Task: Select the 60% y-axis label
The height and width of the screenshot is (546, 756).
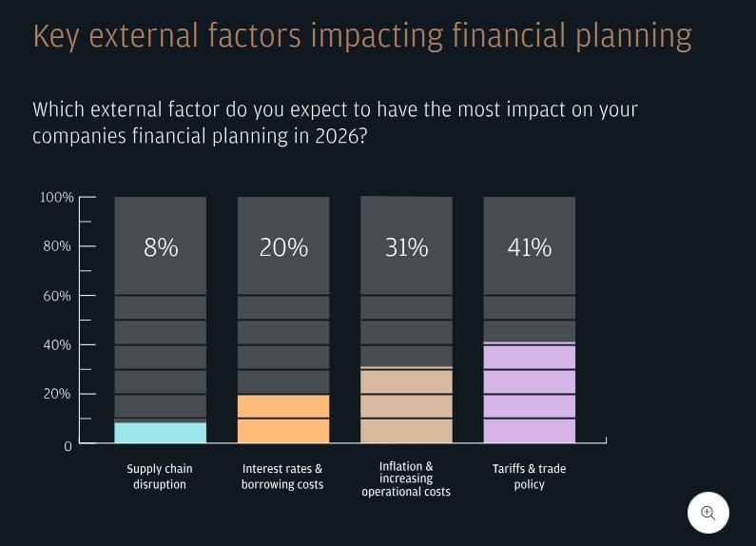Action: [57, 296]
